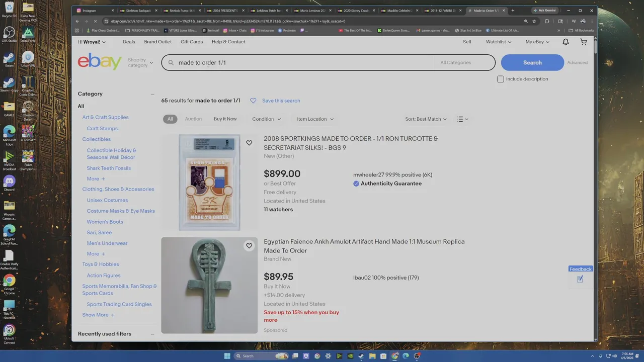Switch to the Instagram tab

tap(95, 11)
